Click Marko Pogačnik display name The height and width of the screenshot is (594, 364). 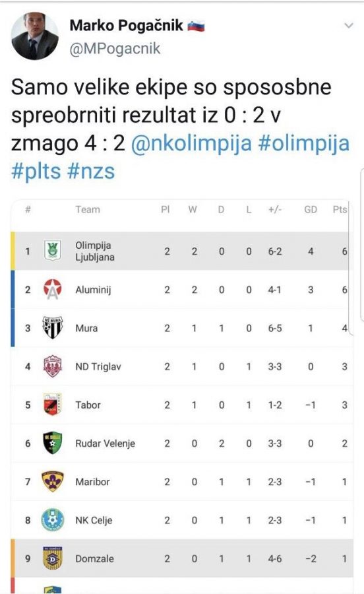tap(127, 26)
